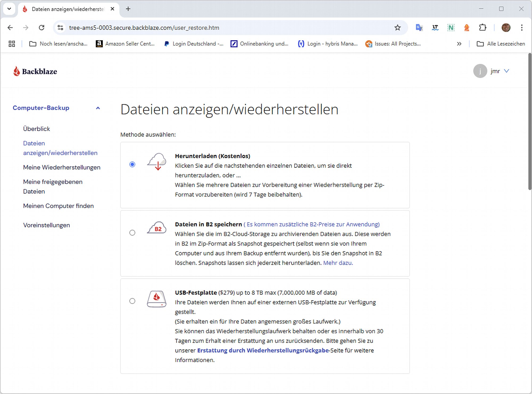Open the hybris Management Login bookmark

(x=328, y=44)
